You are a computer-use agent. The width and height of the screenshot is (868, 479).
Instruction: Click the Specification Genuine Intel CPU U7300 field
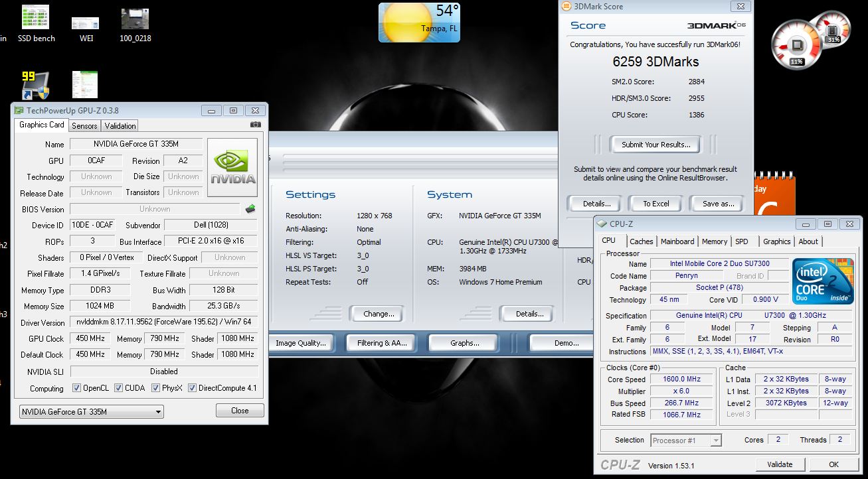point(751,315)
